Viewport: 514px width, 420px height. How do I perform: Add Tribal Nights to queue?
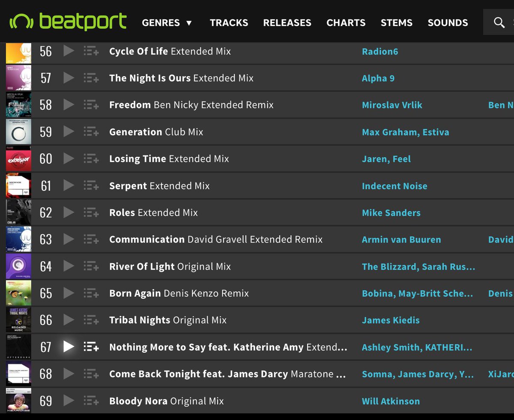pos(91,320)
